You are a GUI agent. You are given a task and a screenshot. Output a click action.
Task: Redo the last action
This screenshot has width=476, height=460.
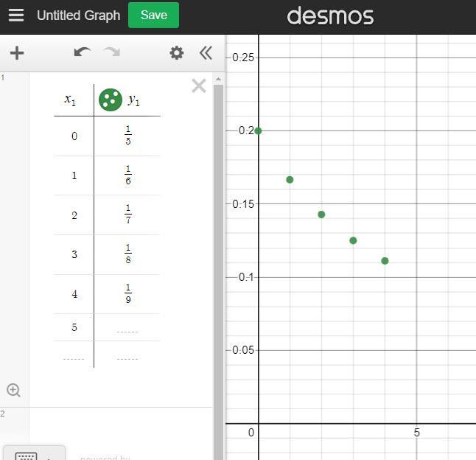[x=112, y=52]
